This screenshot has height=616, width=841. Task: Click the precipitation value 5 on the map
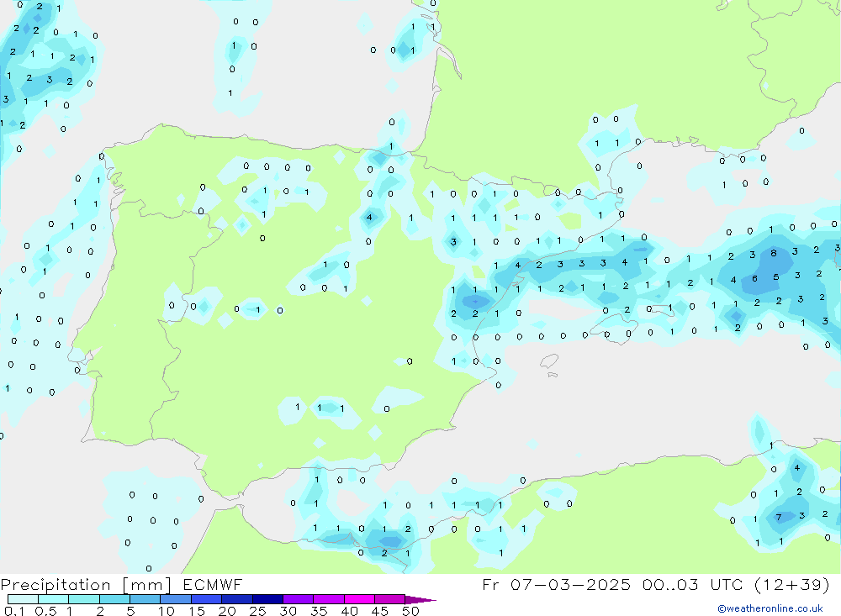[776, 277]
